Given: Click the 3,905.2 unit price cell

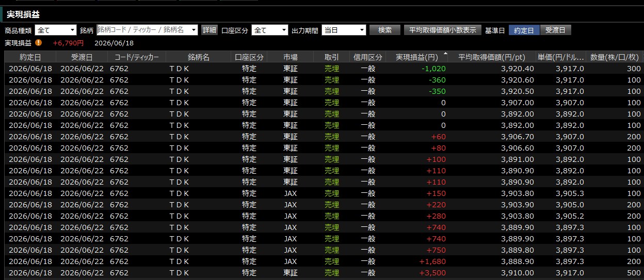Looking at the screenshot, I should [570, 216].
